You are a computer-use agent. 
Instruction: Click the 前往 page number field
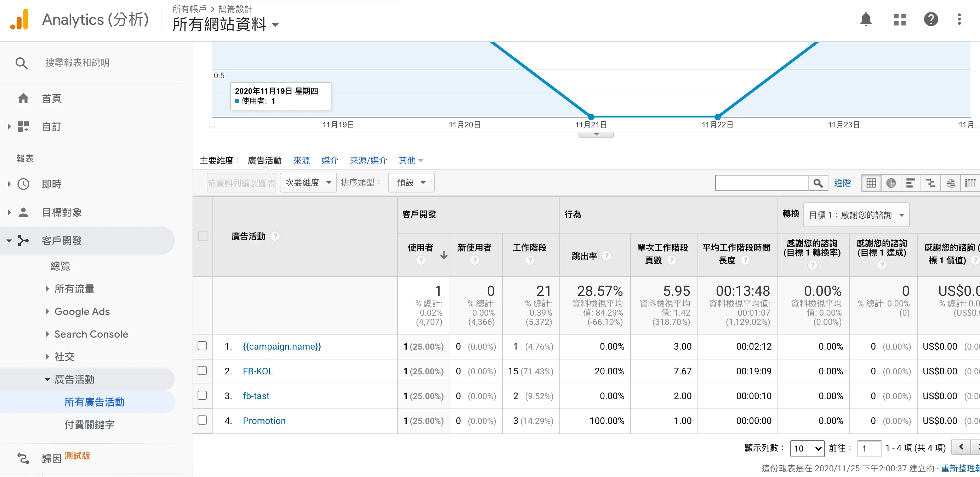[869, 448]
